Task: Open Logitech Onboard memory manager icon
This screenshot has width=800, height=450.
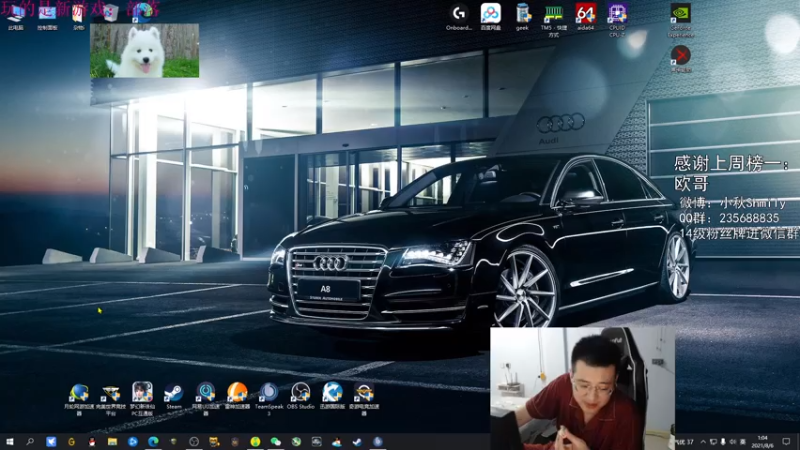Action: pos(459,18)
